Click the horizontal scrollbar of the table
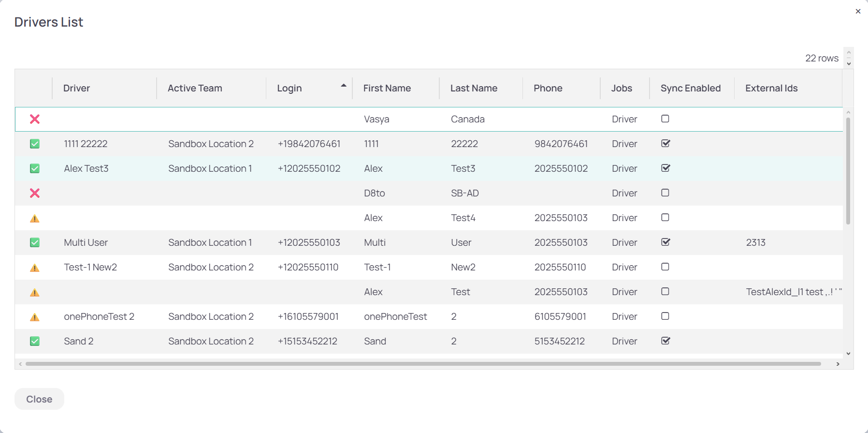This screenshot has height=433, width=868. coord(423,364)
